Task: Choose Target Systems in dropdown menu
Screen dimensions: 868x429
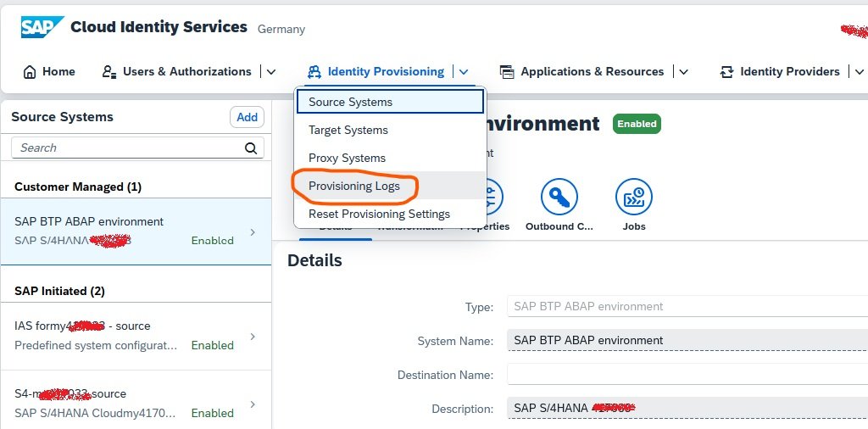Action: 348,130
